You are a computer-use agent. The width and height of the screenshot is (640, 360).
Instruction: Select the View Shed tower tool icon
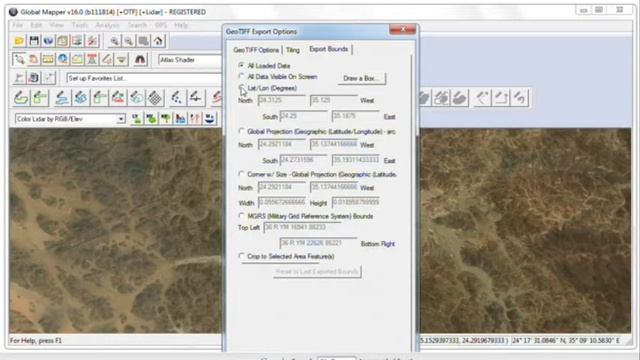pos(92,60)
